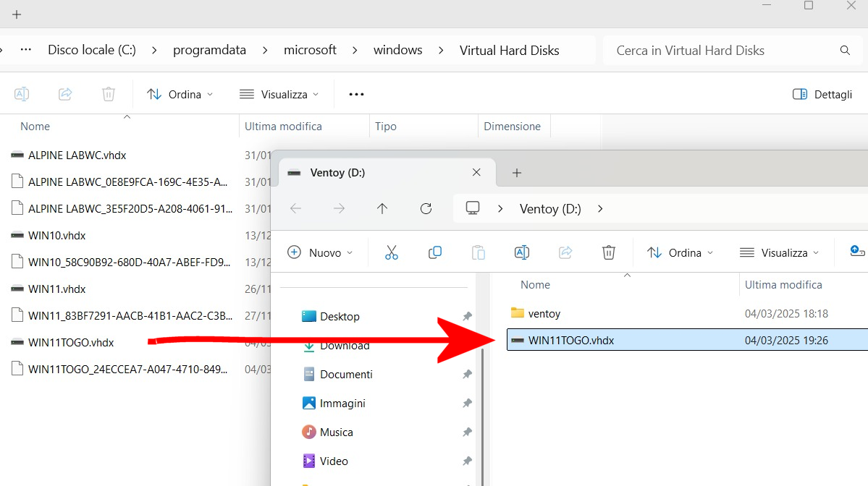Toggle the Dettagli pane in Virtual Hard Disks window
Image resolution: width=868 pixels, height=486 pixels.
pos(822,95)
